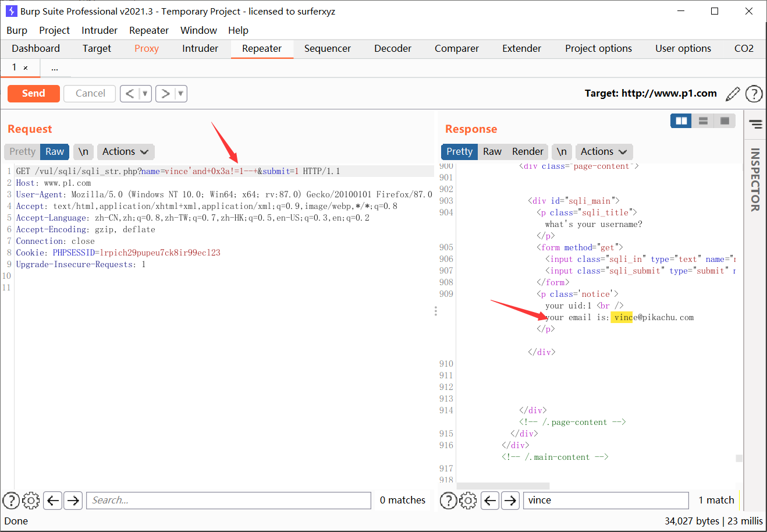Open the Proxy tab
Screen dimensions: 767x532
pos(147,48)
